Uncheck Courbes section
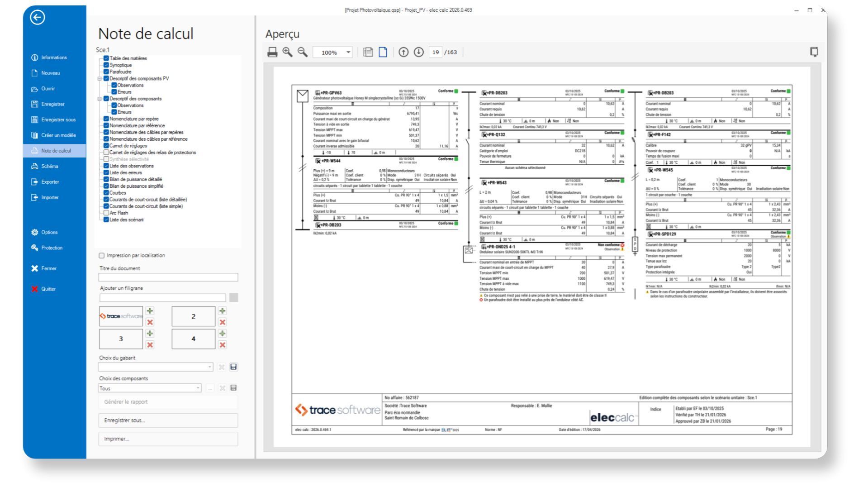This screenshot has width=868, height=487. [106, 192]
